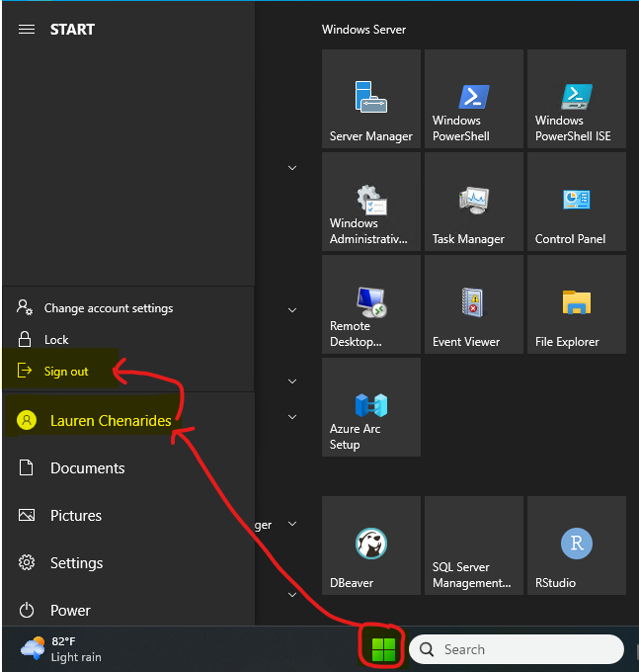Screen dimensions: 639x672
Task: Open the Windows Administrative Tools tile
Action: tap(371, 202)
